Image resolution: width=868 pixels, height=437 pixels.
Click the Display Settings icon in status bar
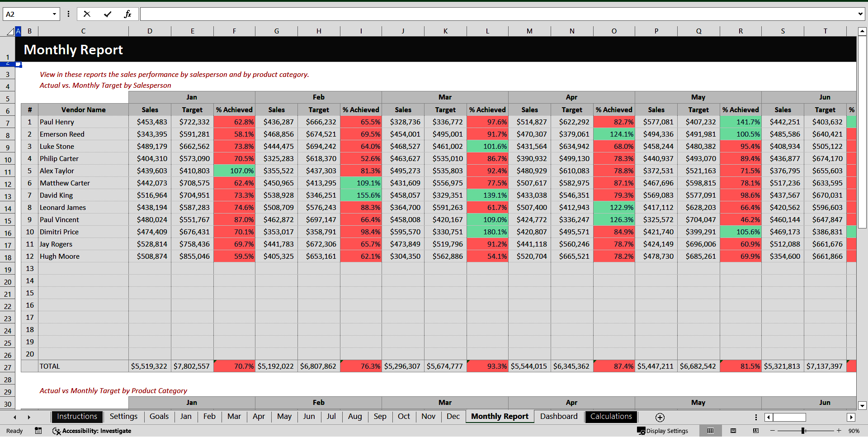642,431
